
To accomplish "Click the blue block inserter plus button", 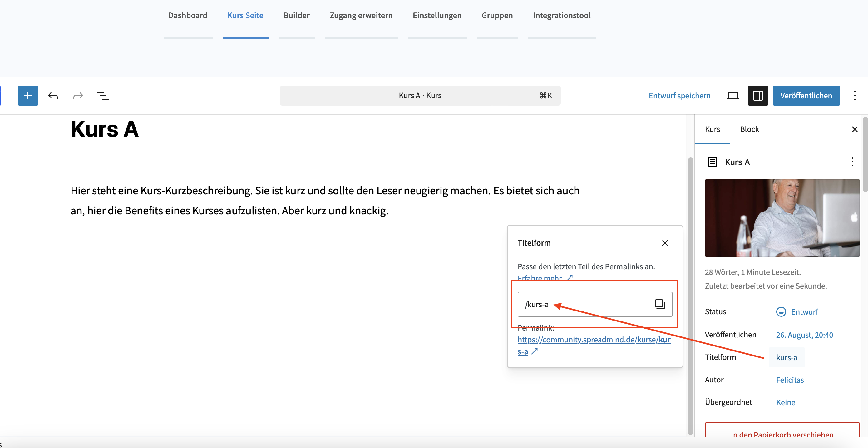I will point(28,96).
